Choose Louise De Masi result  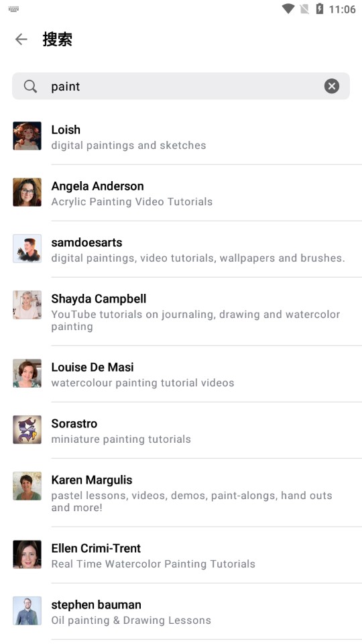coord(181,374)
